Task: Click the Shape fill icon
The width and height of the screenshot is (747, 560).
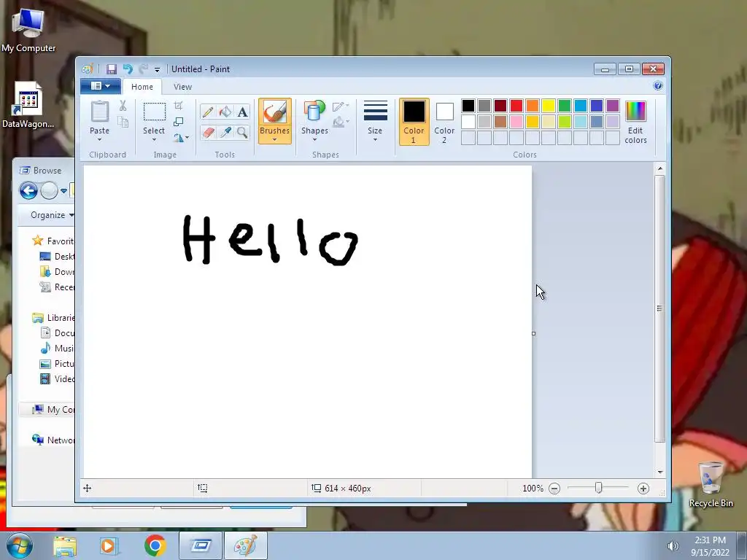Action: [x=340, y=122]
